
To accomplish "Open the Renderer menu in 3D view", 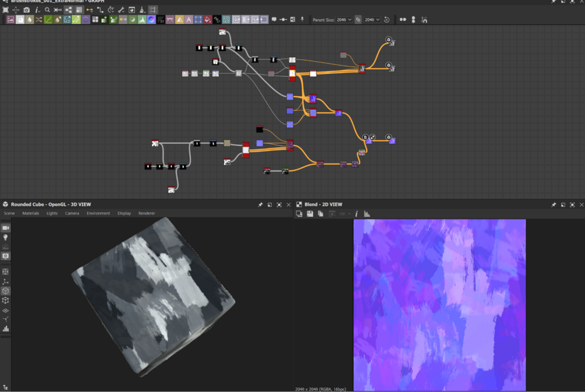I will tap(147, 213).
